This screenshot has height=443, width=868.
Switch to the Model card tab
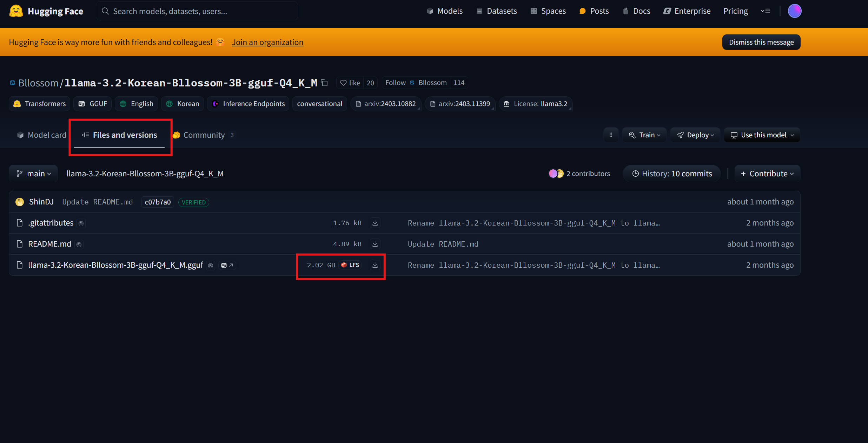click(x=41, y=135)
